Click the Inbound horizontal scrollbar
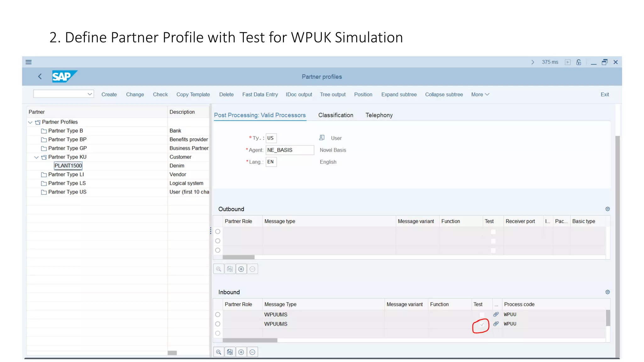Screen dimensions: 644x362 [x=250, y=340]
